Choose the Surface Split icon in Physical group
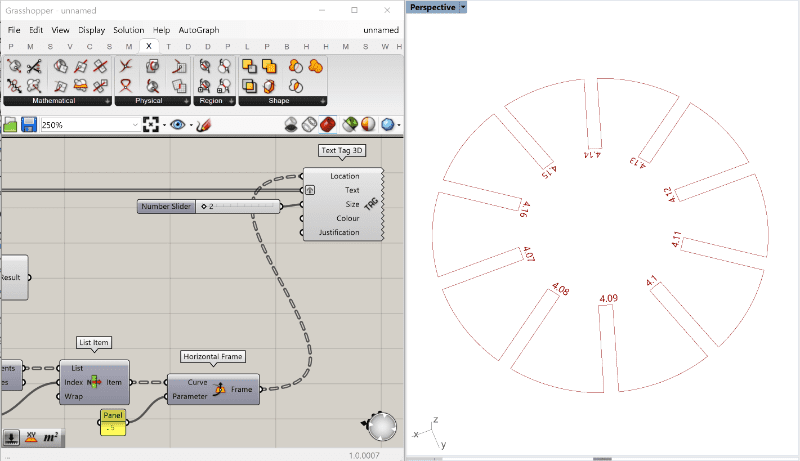 pos(179,86)
